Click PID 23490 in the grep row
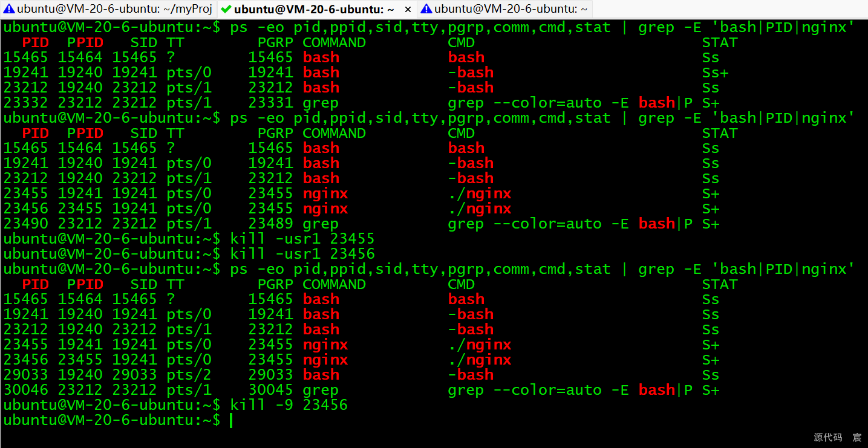The height and width of the screenshot is (448, 868). click(x=26, y=224)
